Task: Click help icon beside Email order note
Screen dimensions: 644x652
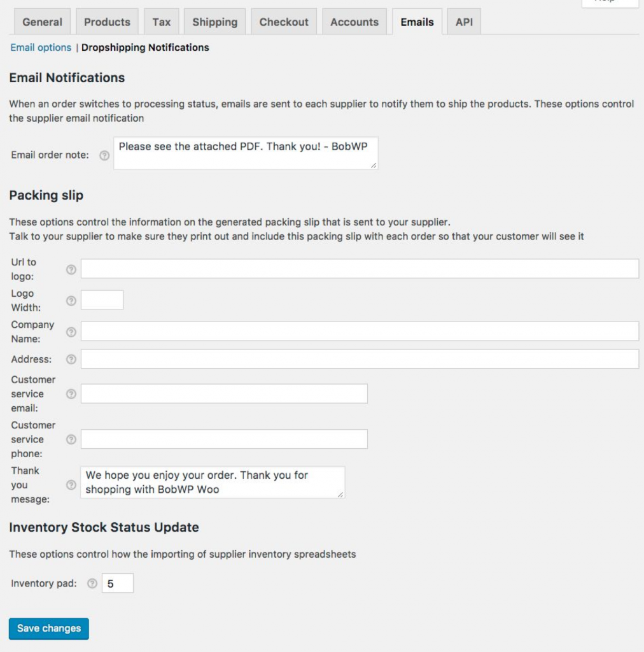Action: [x=104, y=155]
